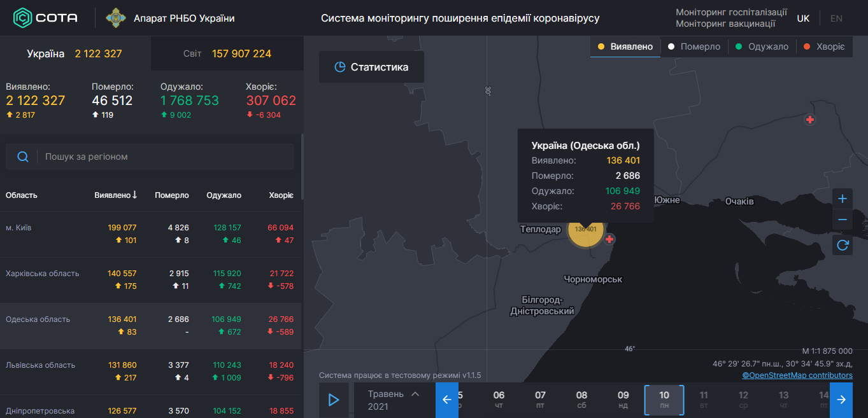868x418 pixels.
Task: Click the Апарат РНБО України emblem
Action: [x=115, y=18]
